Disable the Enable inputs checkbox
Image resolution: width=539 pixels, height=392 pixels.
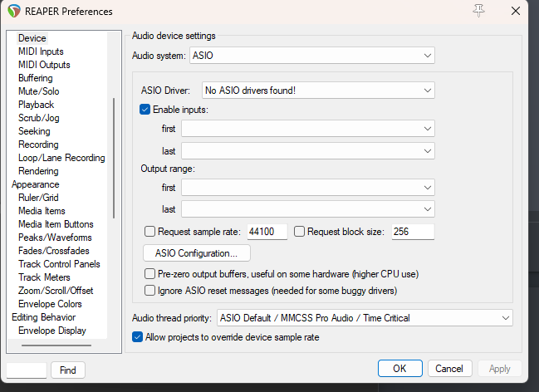pos(145,110)
